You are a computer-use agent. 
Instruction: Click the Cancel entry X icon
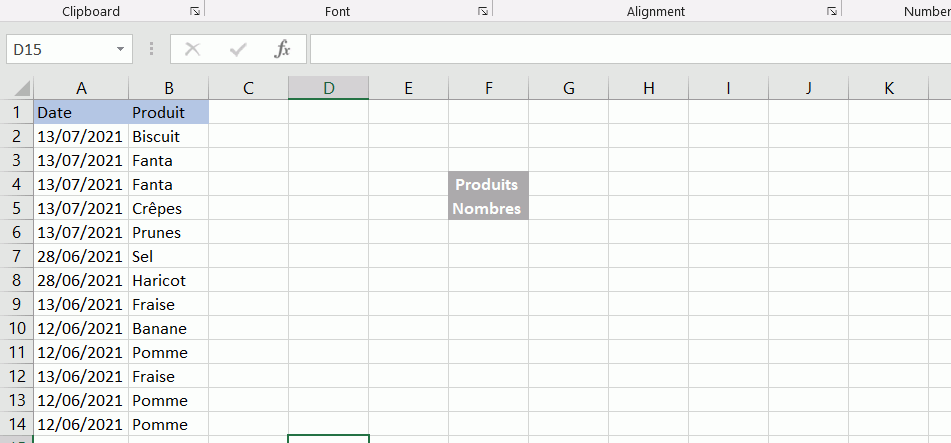click(192, 49)
